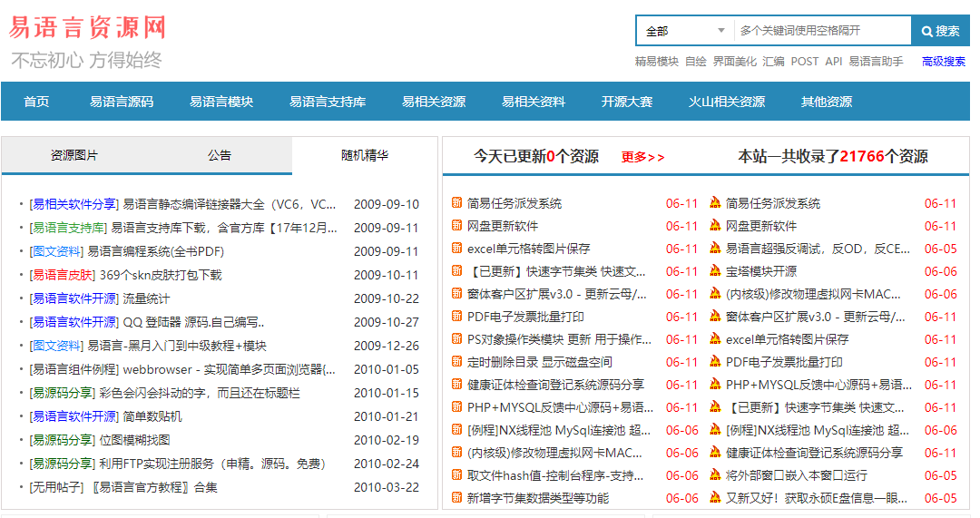Open 易相关资源 navigation item

[x=434, y=102]
